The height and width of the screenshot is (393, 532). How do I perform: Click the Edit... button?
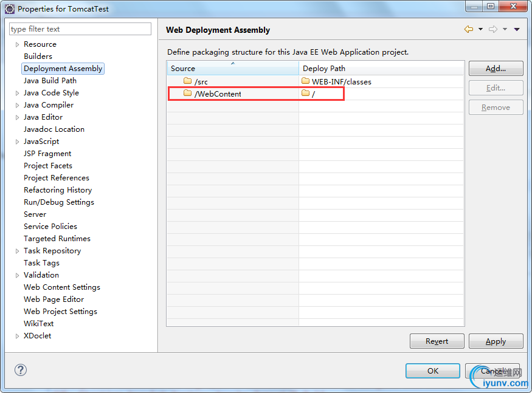pos(496,88)
